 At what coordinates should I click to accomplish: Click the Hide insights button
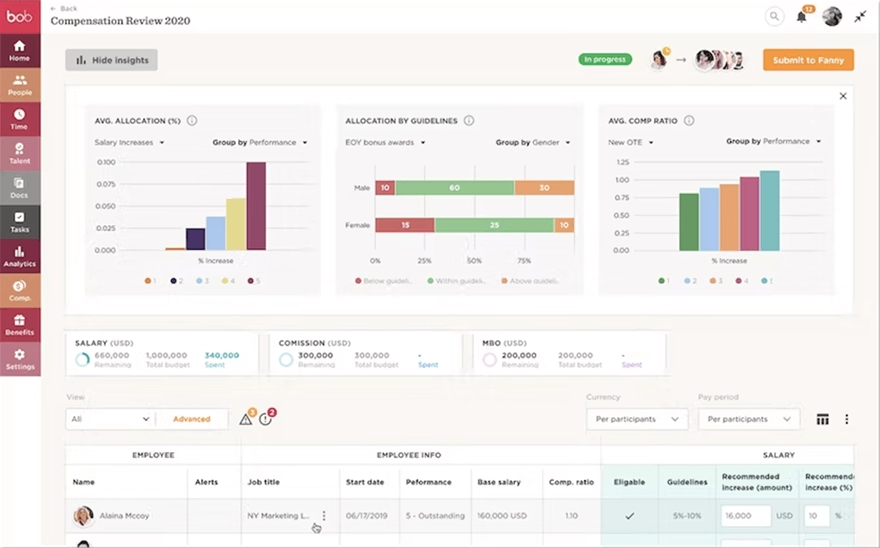[x=111, y=60]
